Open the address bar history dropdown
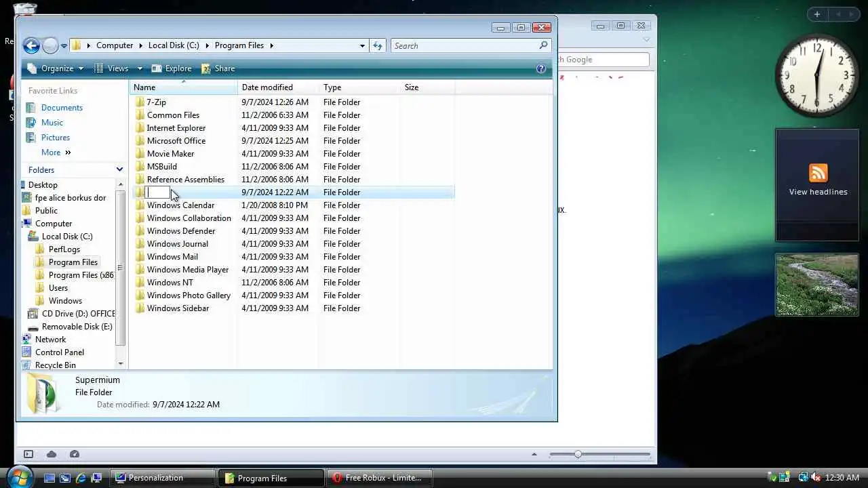 [x=362, y=45]
